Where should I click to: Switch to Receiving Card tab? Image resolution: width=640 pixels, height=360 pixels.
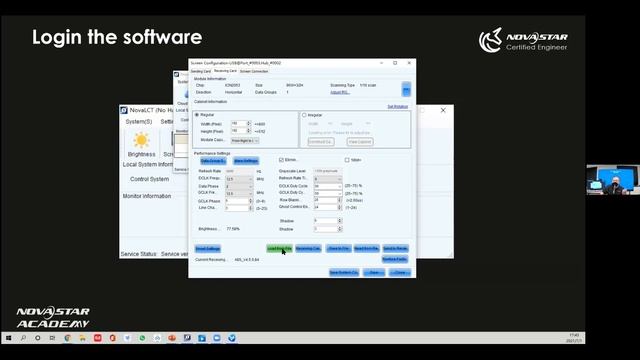click(225, 71)
